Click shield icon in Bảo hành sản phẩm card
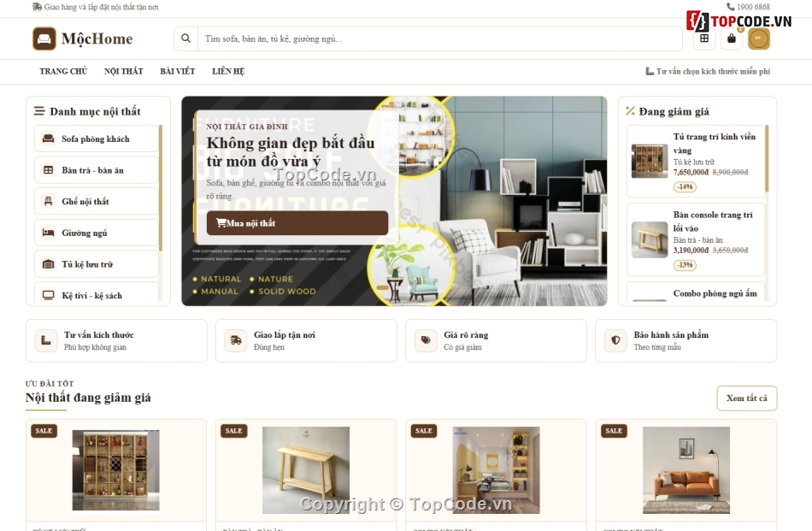The height and width of the screenshot is (531, 812). tap(615, 341)
